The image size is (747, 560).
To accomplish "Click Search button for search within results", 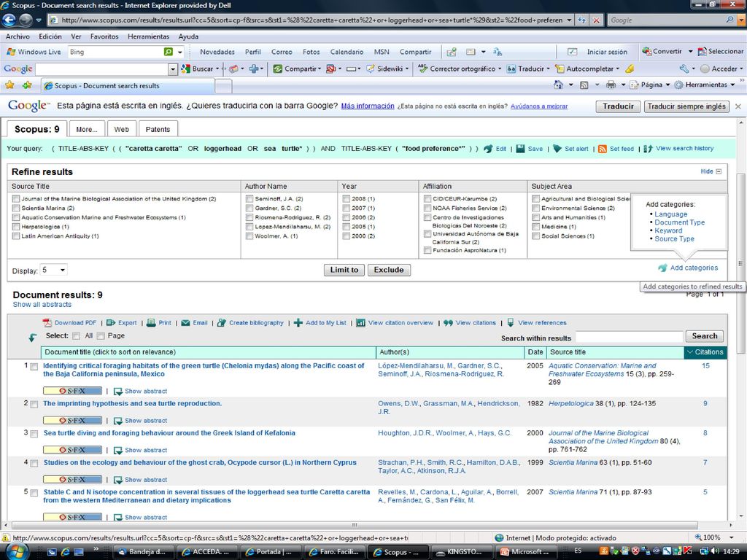I will pyautogui.click(x=705, y=336).
